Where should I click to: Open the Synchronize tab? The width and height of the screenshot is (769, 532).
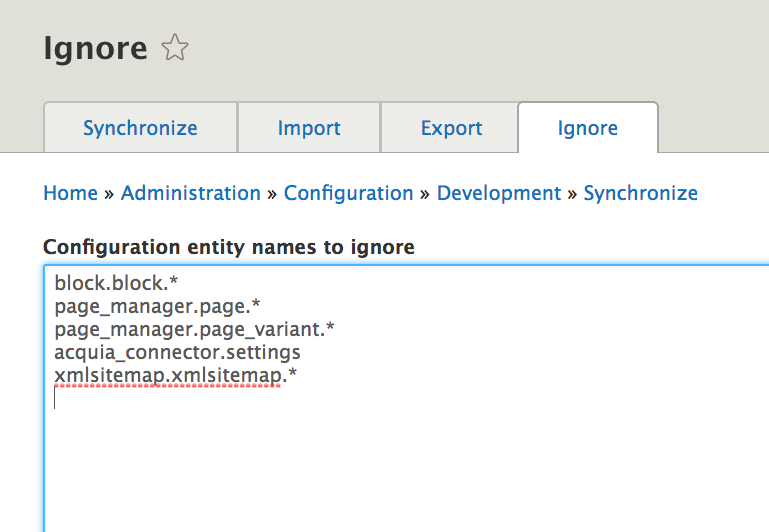coord(140,128)
